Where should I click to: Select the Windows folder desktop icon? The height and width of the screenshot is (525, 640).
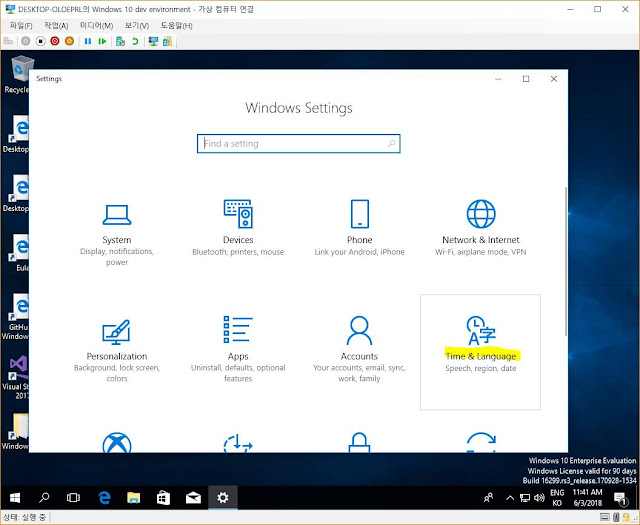pyautogui.click(x=15, y=432)
